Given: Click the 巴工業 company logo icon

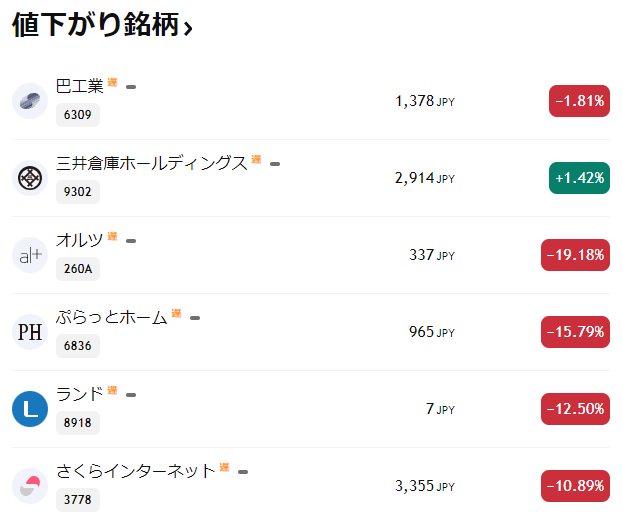Looking at the screenshot, I should point(30,101).
